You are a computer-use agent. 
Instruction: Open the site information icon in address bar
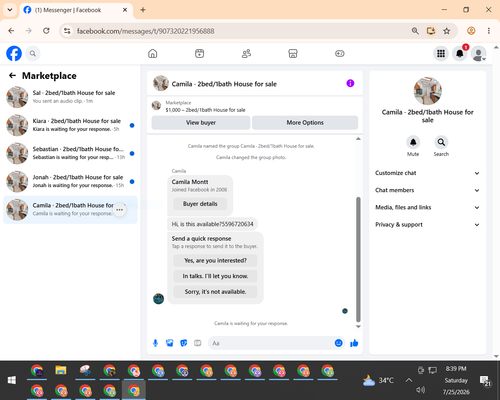tap(67, 31)
